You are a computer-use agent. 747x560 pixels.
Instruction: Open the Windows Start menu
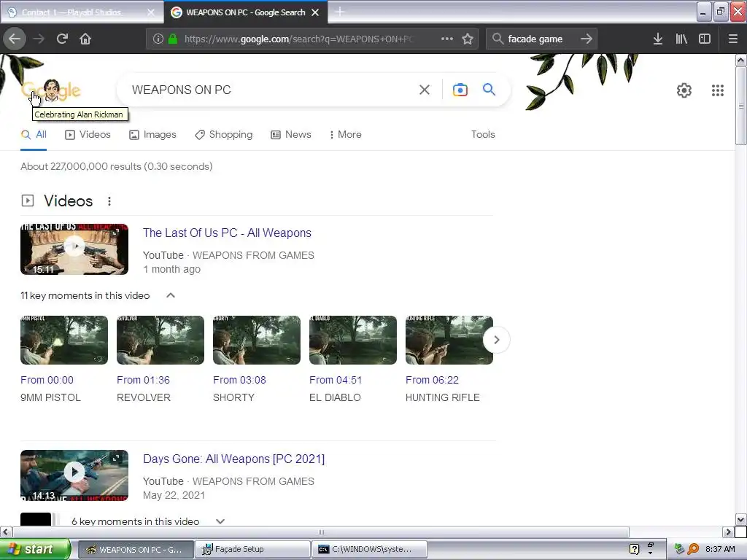point(35,549)
